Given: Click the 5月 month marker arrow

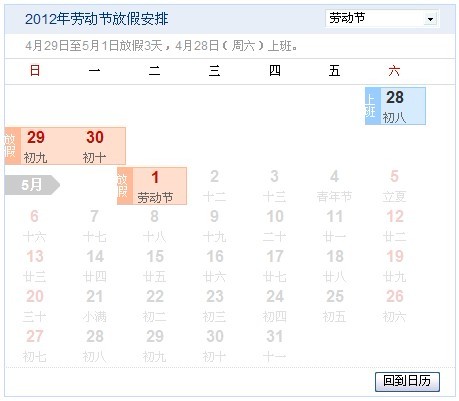Looking at the screenshot, I should click(x=32, y=185).
